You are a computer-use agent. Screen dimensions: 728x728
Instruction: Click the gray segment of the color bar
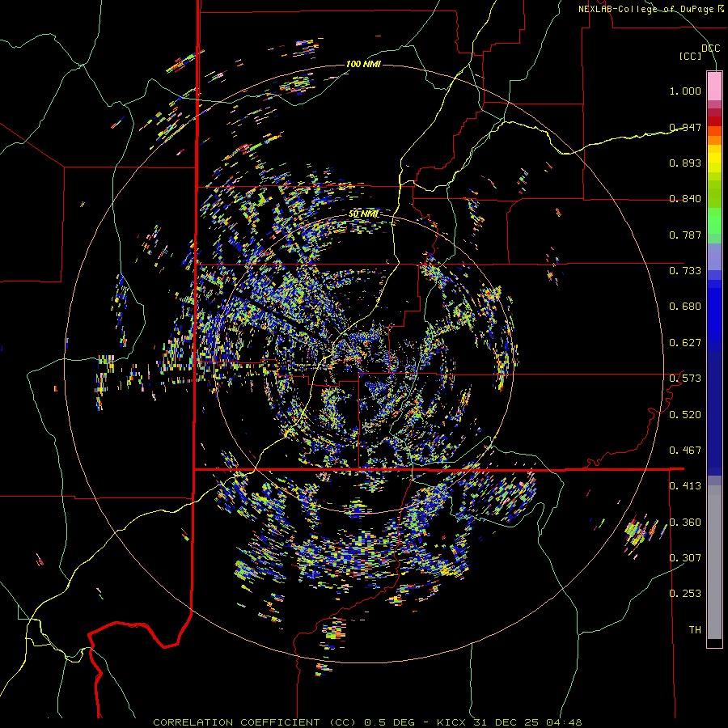714,562
